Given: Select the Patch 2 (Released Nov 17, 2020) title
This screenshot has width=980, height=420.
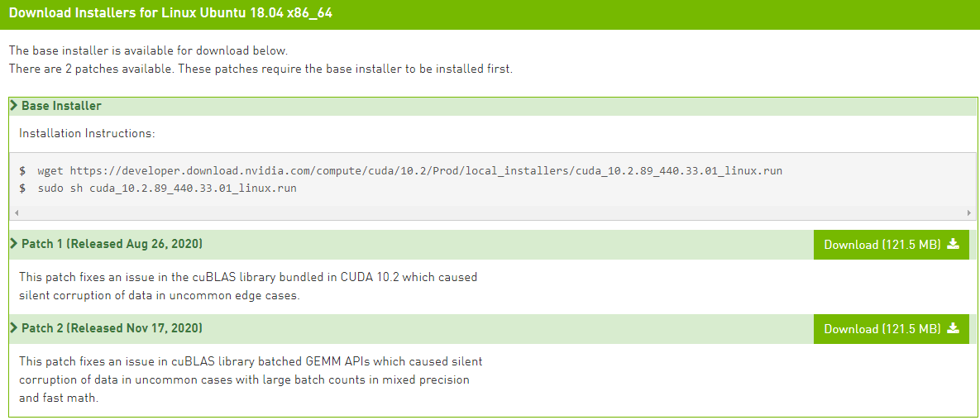Looking at the screenshot, I should pos(112,328).
